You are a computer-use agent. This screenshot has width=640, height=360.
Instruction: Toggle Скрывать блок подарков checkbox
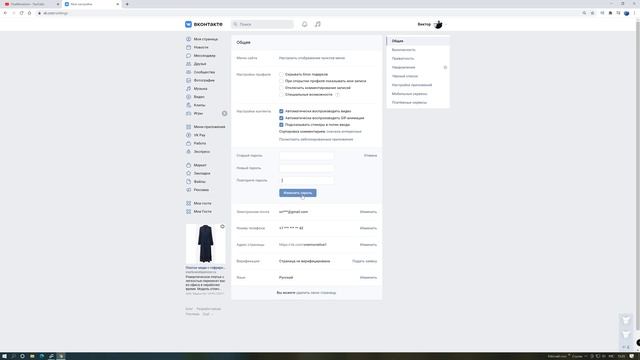pyautogui.click(x=281, y=75)
